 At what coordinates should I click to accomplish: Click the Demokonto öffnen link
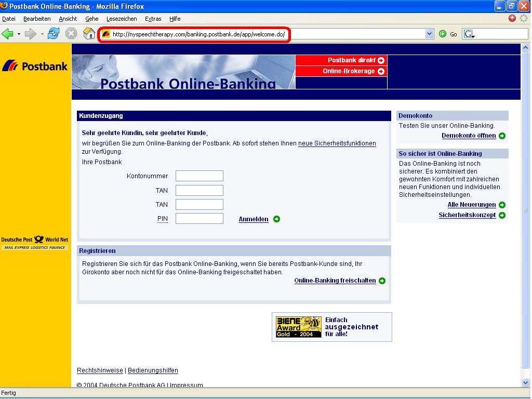[469, 136]
